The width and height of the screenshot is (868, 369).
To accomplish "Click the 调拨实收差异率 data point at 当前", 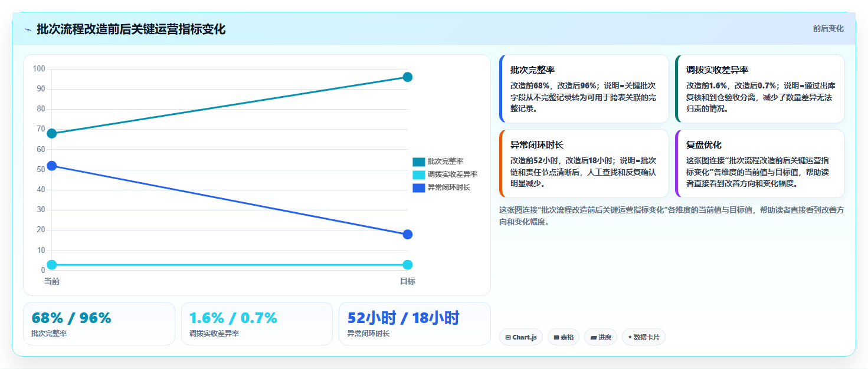I will pos(52,265).
